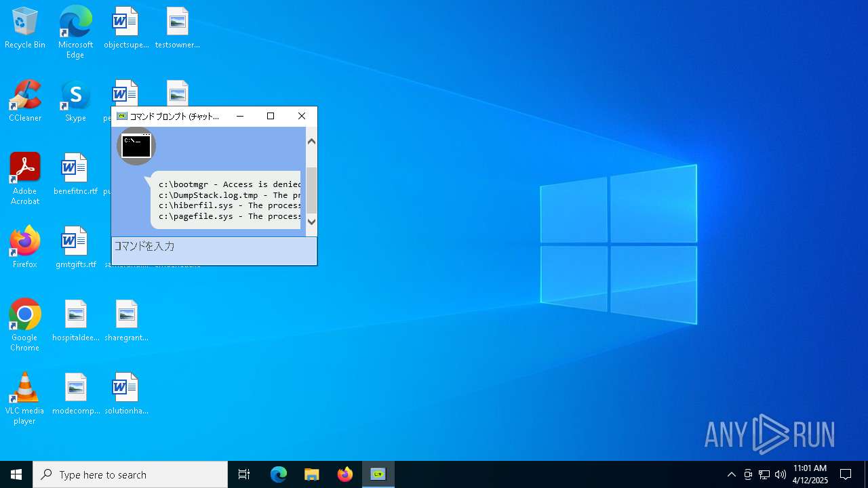Click the command prompt avatar icon in chat window
The image size is (868, 488).
click(136, 146)
